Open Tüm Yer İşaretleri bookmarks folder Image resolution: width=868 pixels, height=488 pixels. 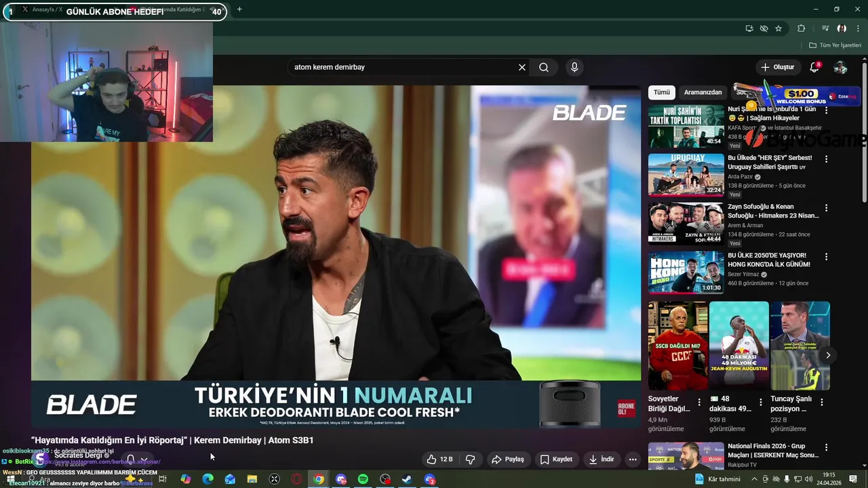pos(835,45)
